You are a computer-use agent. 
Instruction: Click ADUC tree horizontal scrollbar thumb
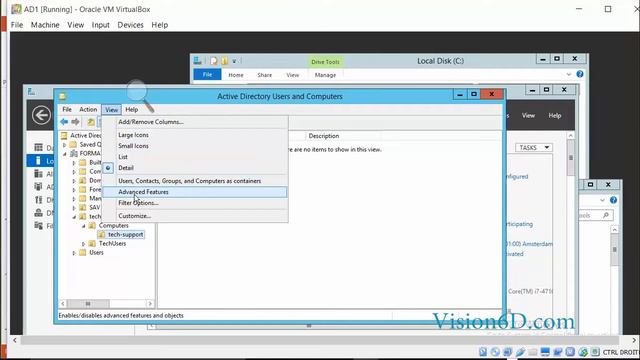(88, 304)
